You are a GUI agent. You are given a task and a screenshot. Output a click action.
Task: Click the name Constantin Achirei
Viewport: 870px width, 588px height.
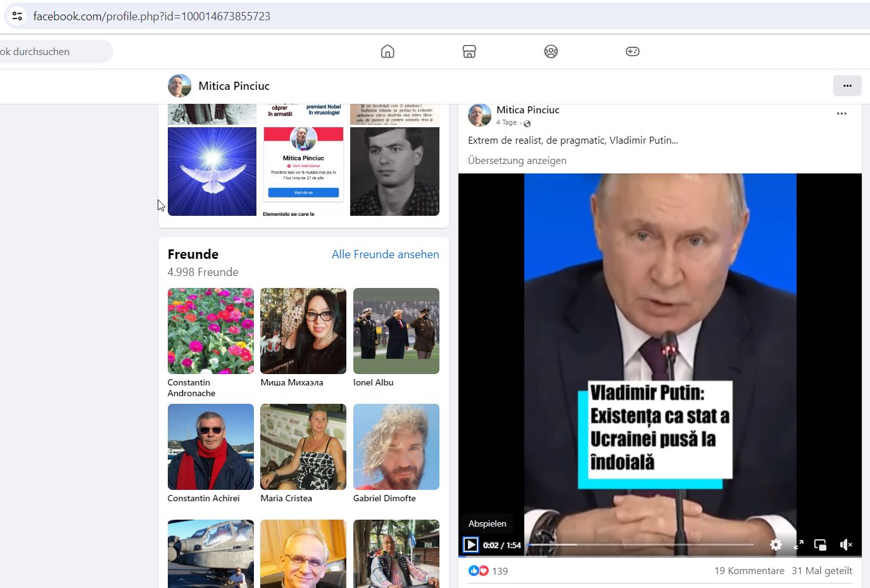[x=203, y=498]
